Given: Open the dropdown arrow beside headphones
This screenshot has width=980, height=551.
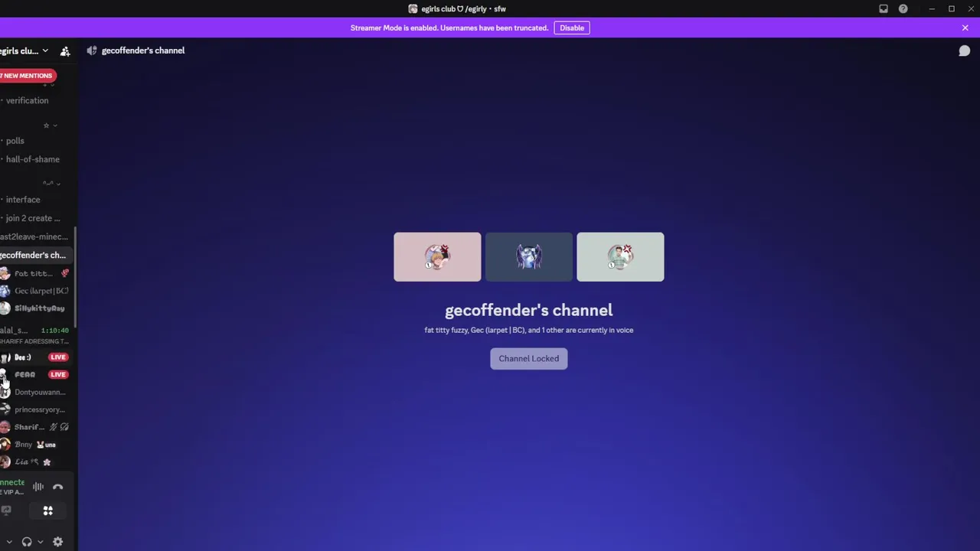Looking at the screenshot, I should click(x=40, y=542).
